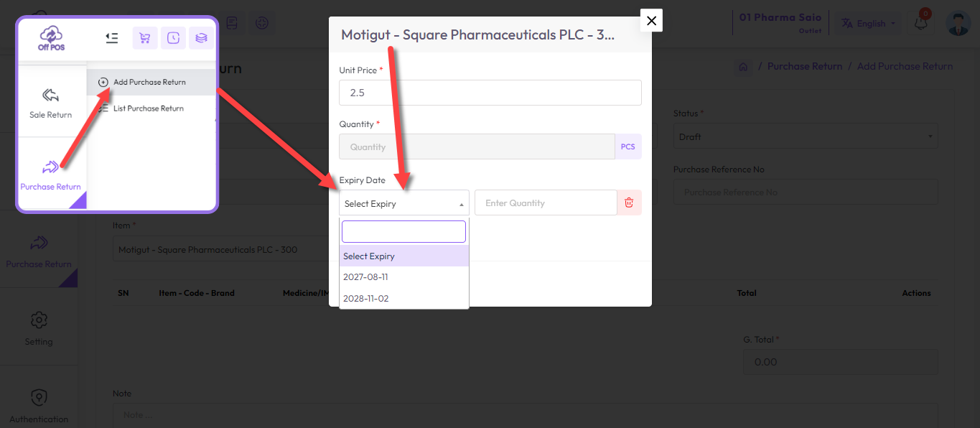This screenshot has height=428, width=980.
Task: Open the English language selector
Action: (x=869, y=23)
